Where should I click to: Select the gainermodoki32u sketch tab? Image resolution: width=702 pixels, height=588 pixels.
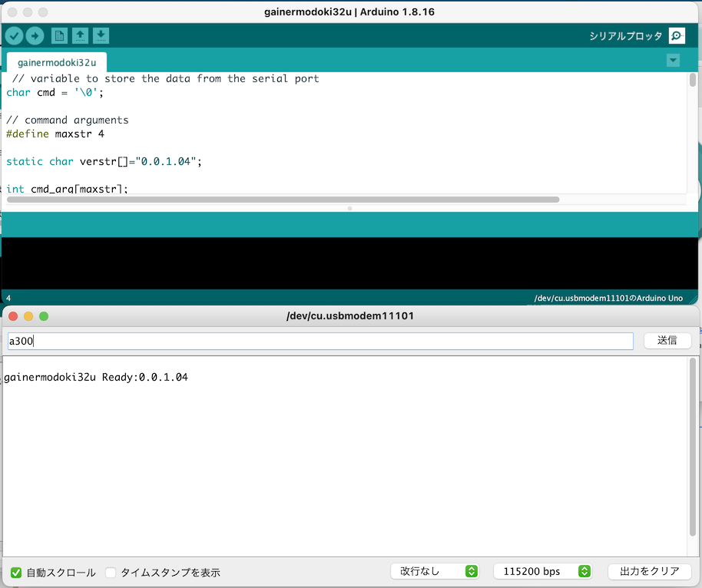pyautogui.click(x=55, y=62)
